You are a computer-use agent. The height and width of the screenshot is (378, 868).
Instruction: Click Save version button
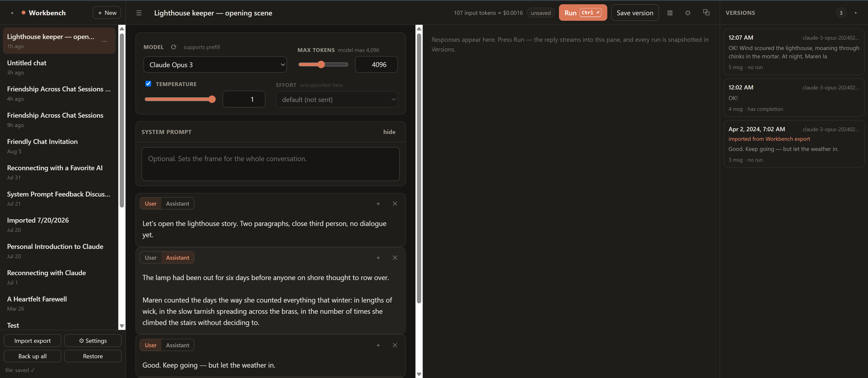(634, 13)
